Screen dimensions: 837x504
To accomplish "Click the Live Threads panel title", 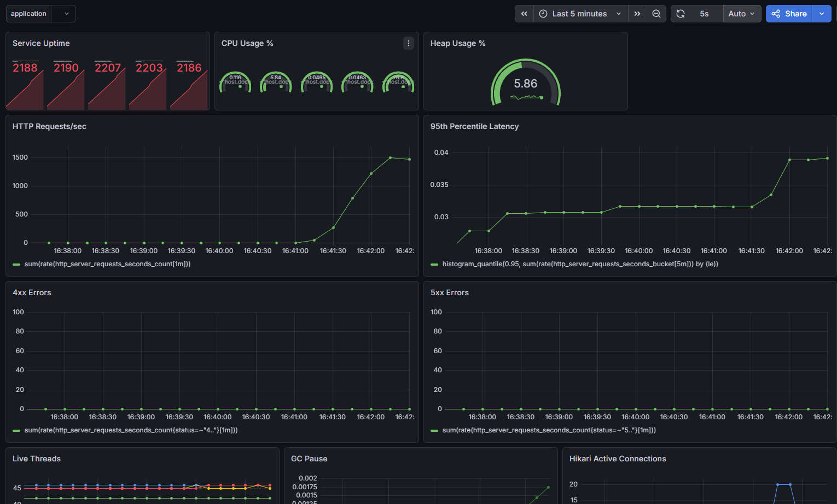I will (37, 459).
